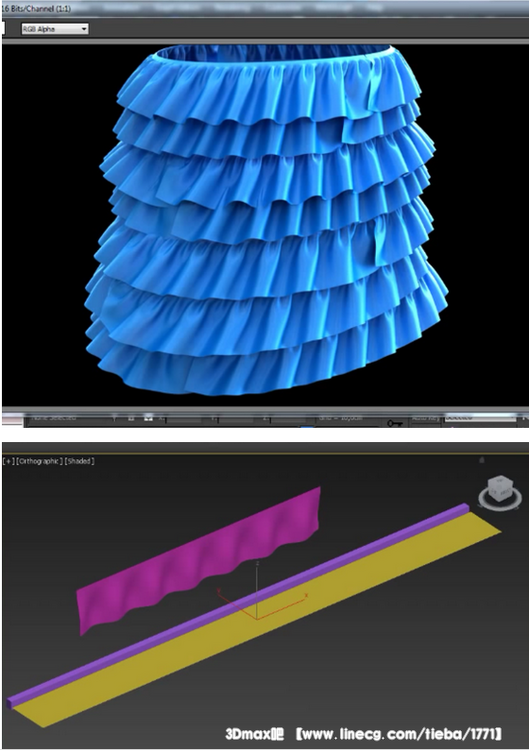The width and height of the screenshot is (529, 750).
Task: Open the Orthographic viewport view menu
Action: tap(40, 461)
